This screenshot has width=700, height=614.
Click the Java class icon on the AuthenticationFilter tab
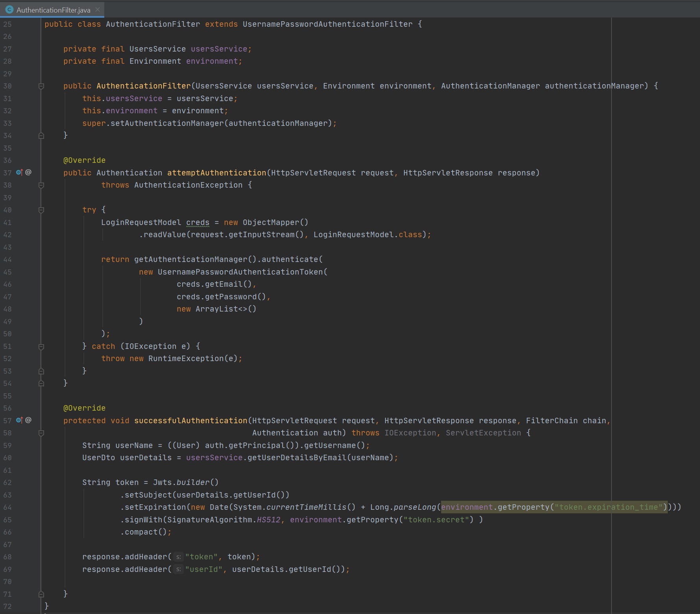(9, 10)
